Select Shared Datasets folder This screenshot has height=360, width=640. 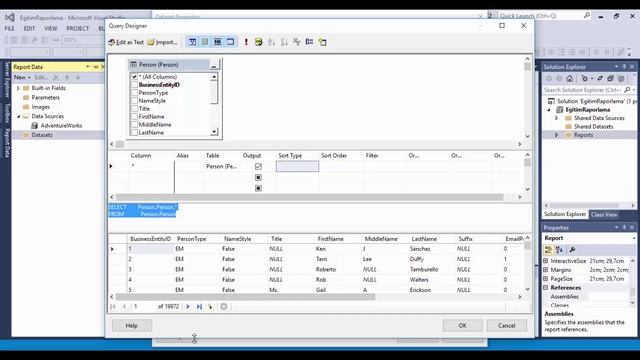[593, 127]
